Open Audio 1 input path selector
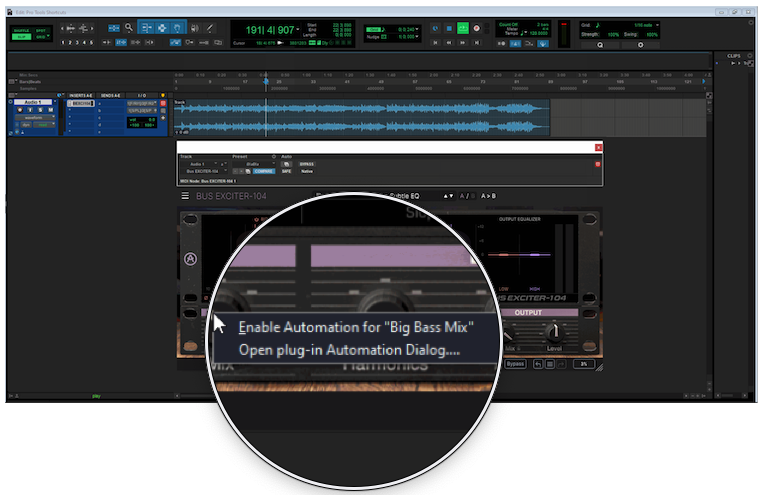The image size is (763, 495). point(142,103)
